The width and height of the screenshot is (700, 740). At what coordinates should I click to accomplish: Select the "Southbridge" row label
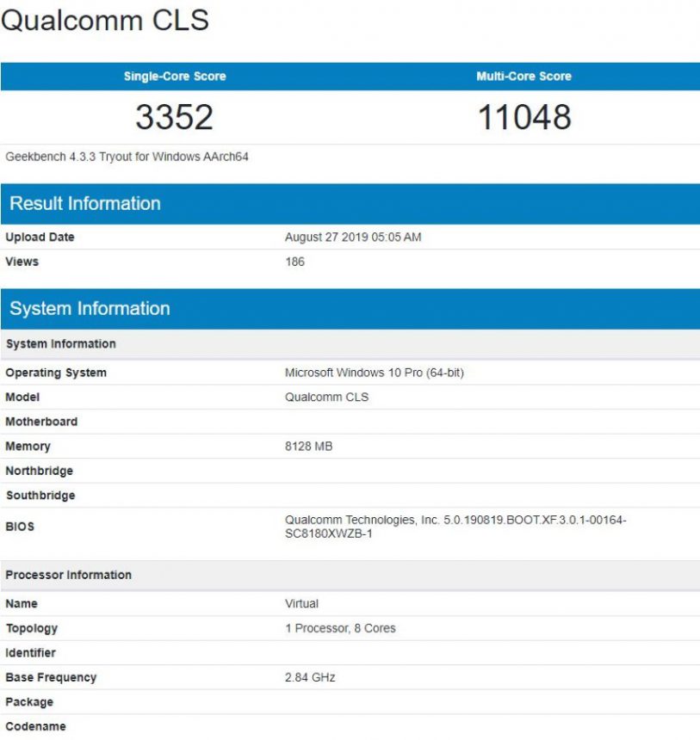40,496
